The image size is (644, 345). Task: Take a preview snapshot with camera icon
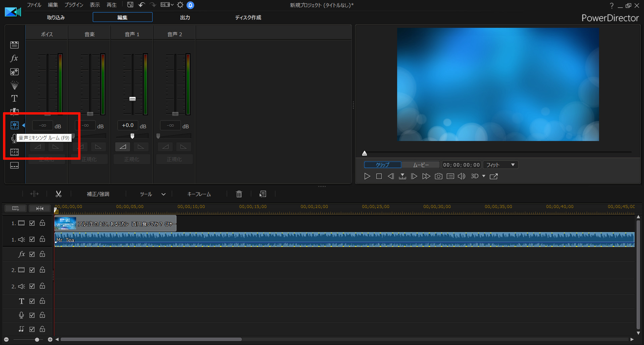(438, 176)
